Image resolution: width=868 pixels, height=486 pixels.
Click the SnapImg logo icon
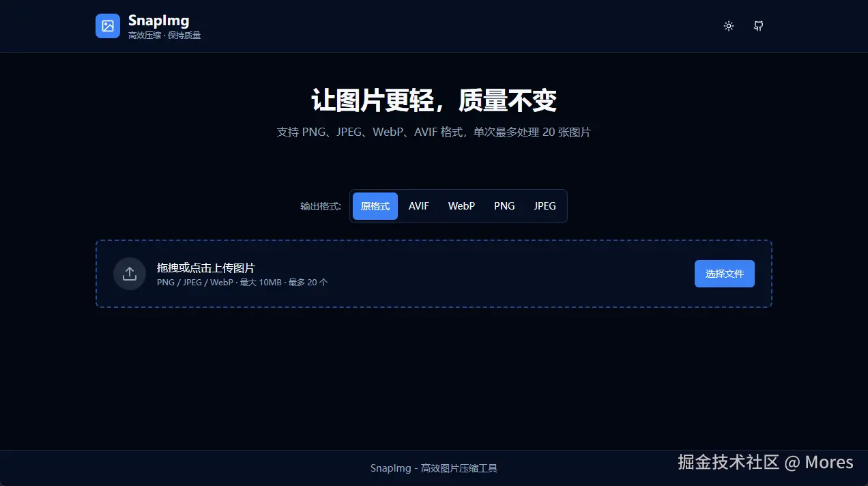click(x=108, y=26)
